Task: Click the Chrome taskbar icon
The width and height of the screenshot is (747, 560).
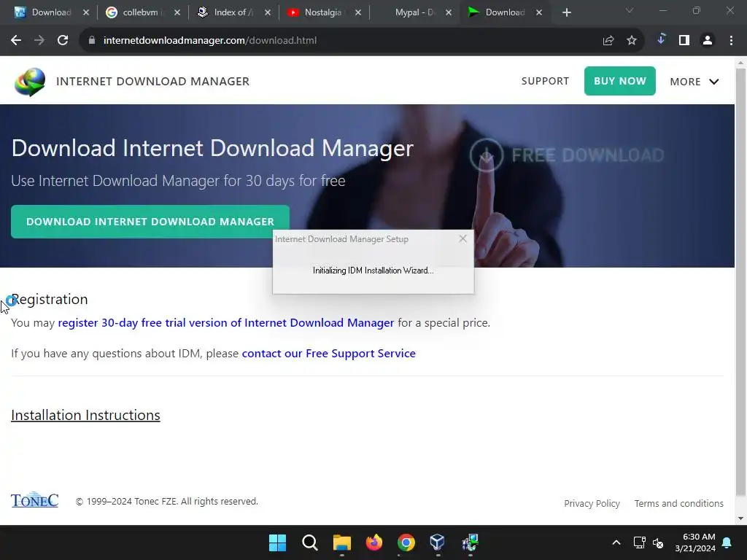Action: tap(406, 542)
